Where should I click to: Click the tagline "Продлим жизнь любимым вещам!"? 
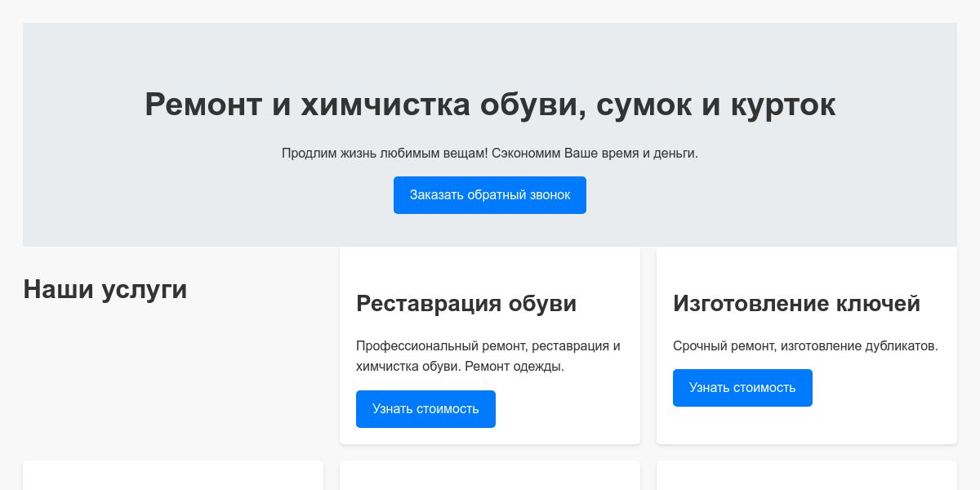384,154
